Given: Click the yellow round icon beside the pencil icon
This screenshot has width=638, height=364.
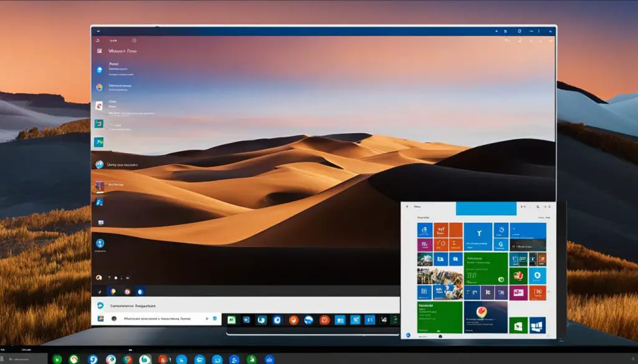Looking at the screenshot, I should pos(113,291).
